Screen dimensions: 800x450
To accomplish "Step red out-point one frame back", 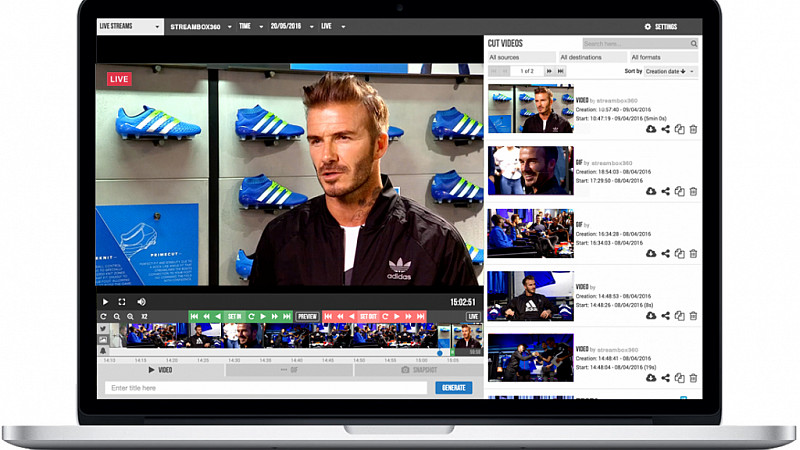I will click(x=352, y=317).
